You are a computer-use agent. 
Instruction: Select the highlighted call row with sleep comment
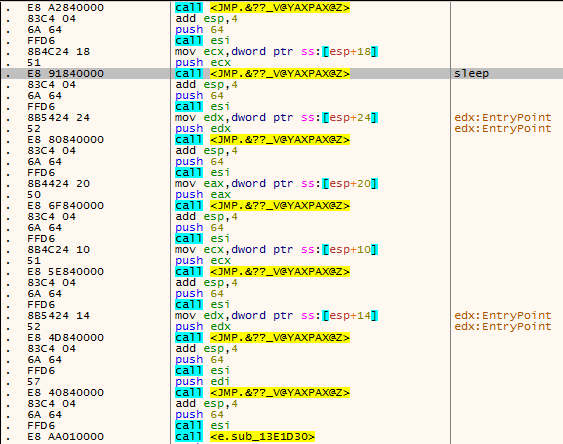click(282, 74)
